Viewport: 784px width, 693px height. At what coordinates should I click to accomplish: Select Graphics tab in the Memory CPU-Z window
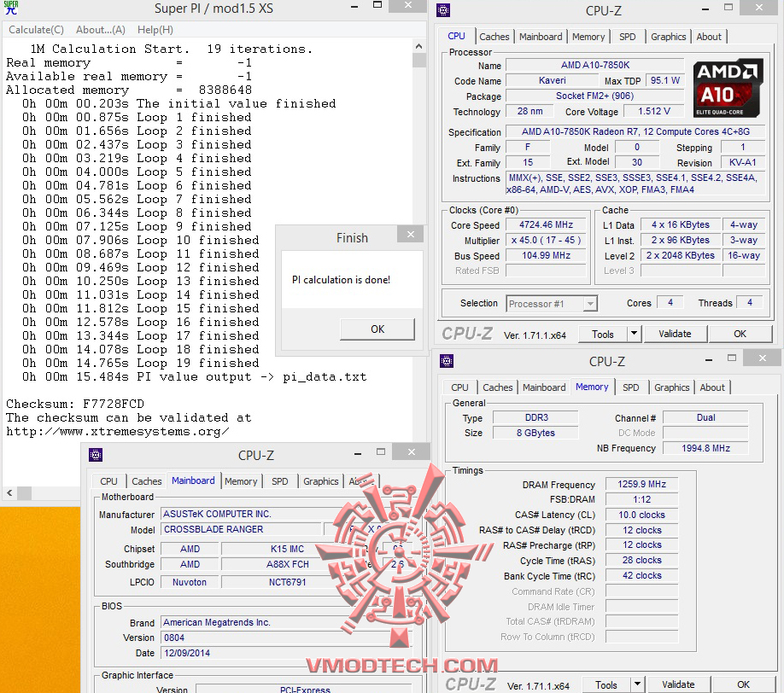tap(672, 387)
